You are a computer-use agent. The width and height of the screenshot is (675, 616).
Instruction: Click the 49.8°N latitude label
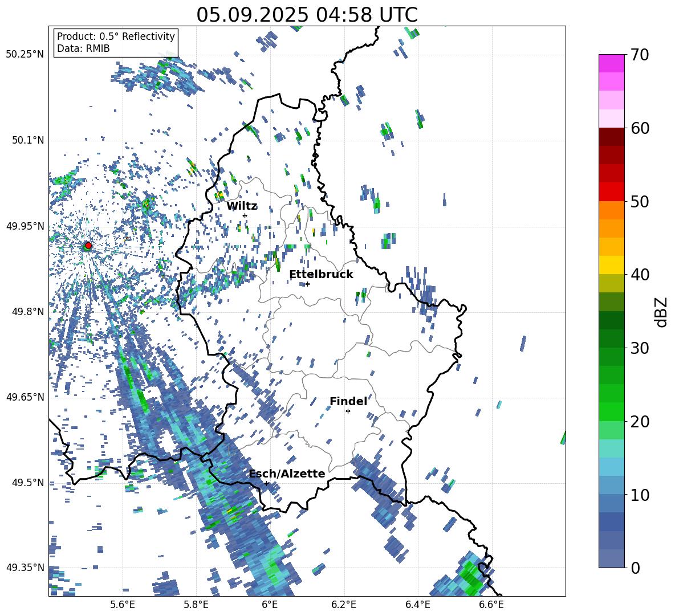click(27, 312)
